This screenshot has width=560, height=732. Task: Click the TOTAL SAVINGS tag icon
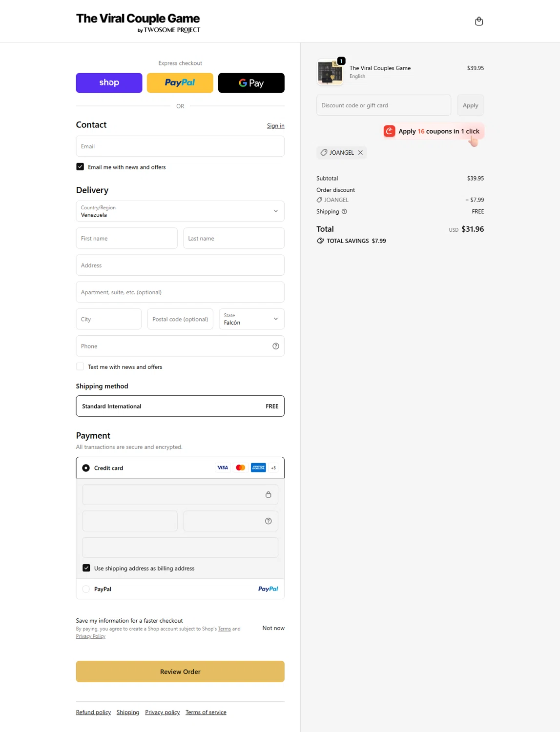point(320,241)
